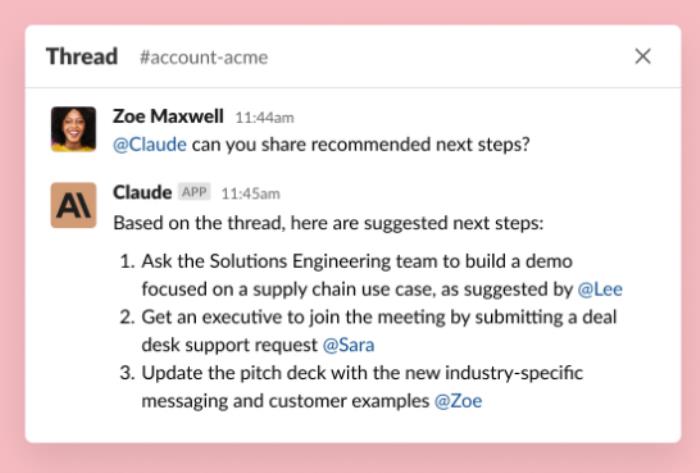Click list item about updating the pitch deck
Screen dimensions: 700x473
pyautogui.click(x=351, y=387)
